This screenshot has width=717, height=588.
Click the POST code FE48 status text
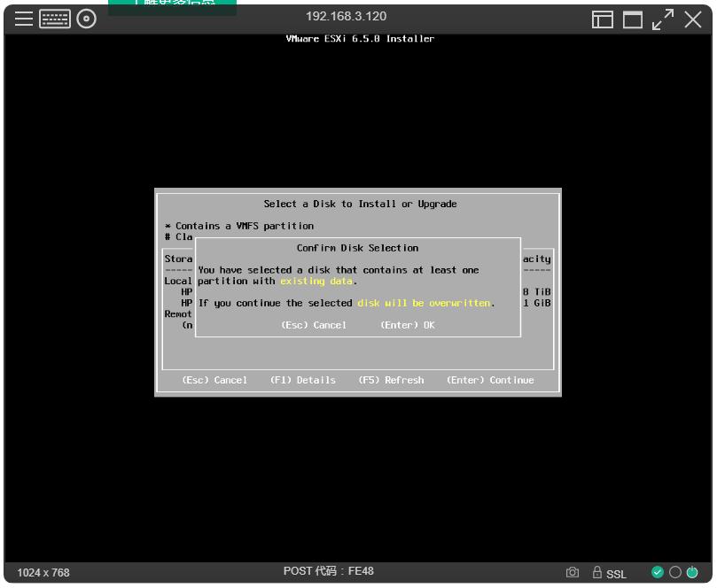(x=328, y=571)
